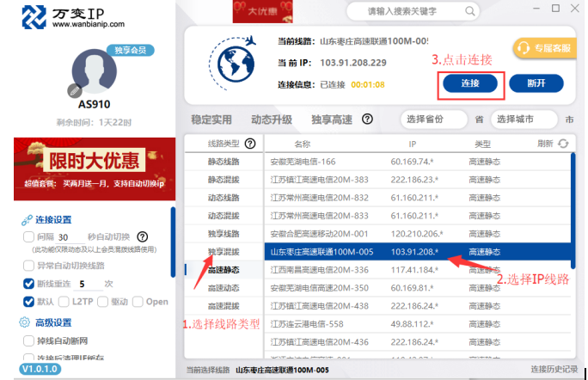Toggle the 间隔 auto-switch checkbox
Viewport: 588px width, 380px height.
pyautogui.click(x=29, y=237)
